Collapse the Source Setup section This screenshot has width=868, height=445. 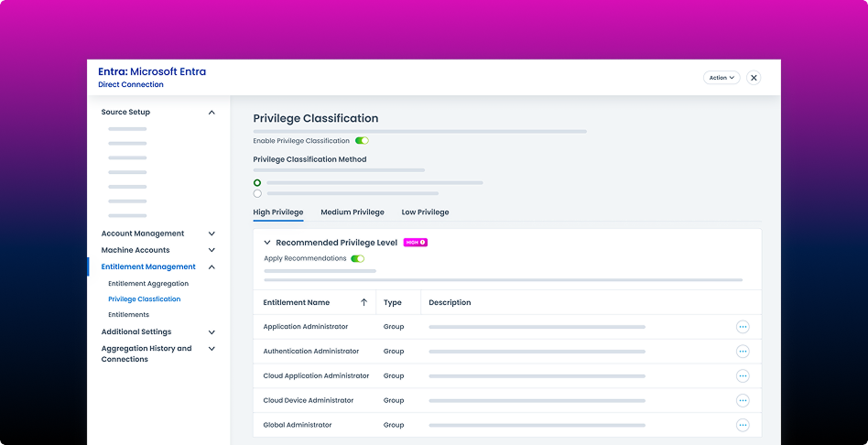(x=212, y=113)
